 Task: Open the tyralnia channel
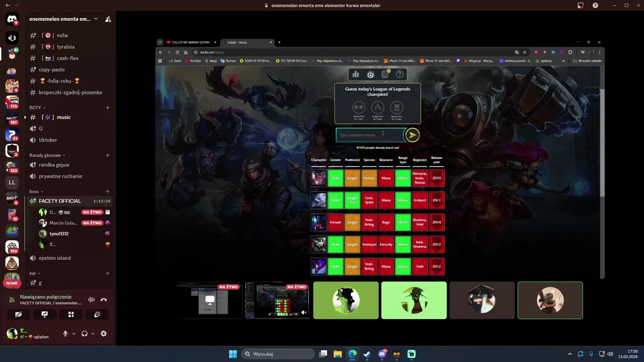point(69,47)
